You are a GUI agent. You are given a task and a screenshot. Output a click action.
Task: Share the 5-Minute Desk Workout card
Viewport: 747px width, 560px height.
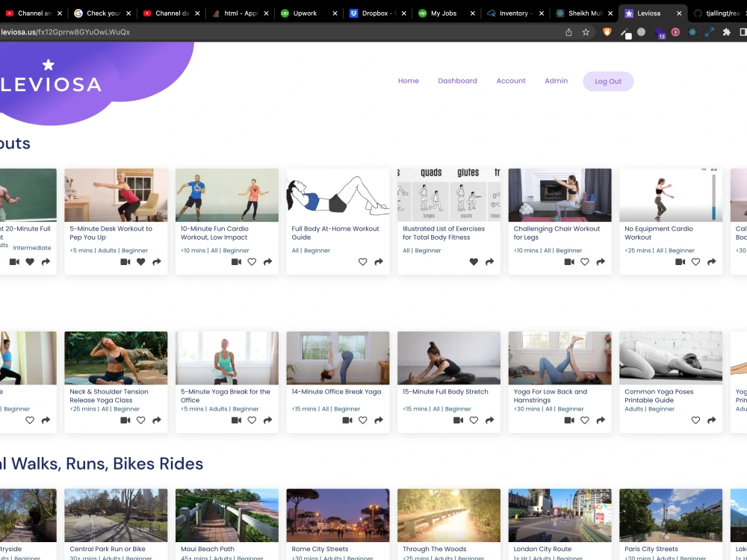tap(157, 262)
